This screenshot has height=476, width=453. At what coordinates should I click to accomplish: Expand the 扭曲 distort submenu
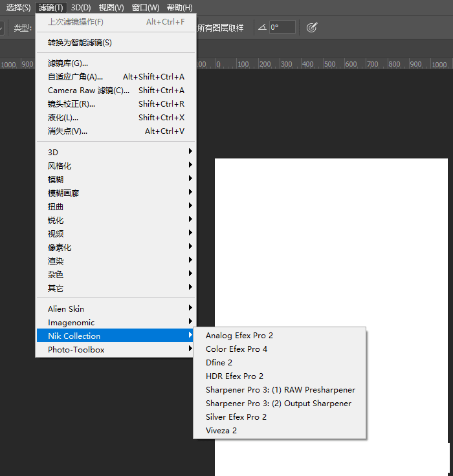(x=116, y=207)
